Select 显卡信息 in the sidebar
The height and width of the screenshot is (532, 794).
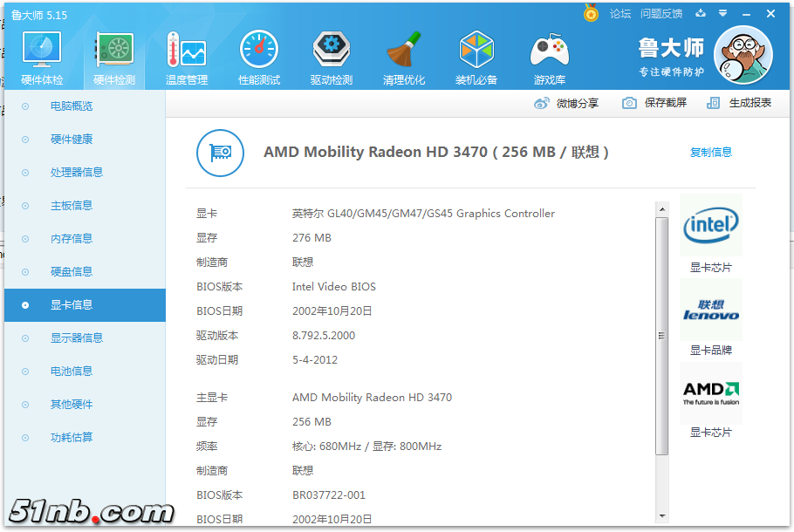pos(86,305)
